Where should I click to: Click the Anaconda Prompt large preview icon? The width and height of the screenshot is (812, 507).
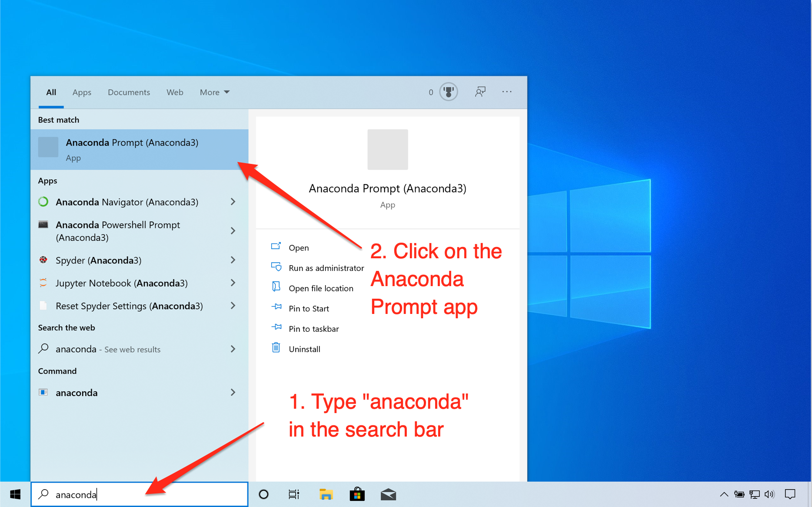pyautogui.click(x=388, y=150)
